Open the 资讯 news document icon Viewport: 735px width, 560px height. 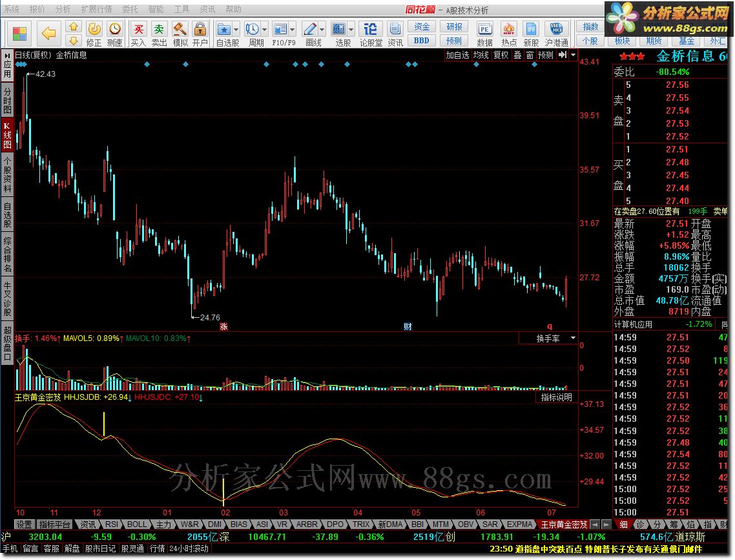click(395, 29)
